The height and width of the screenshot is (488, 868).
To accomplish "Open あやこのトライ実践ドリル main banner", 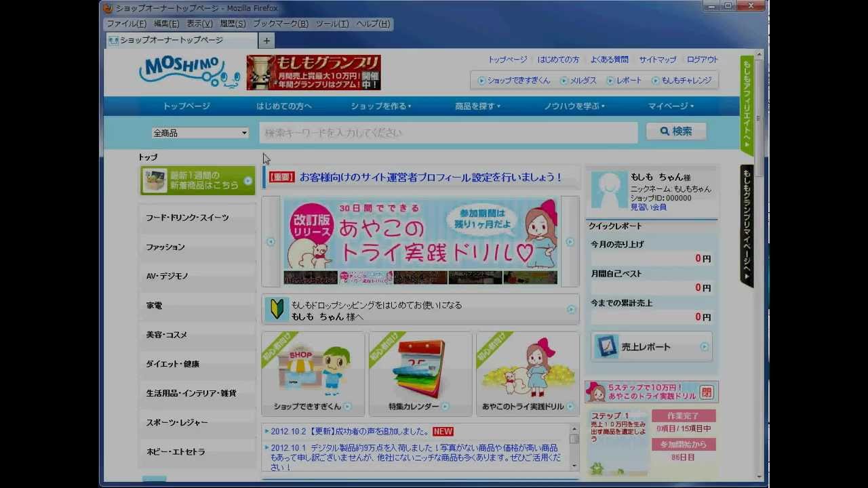I will pos(420,234).
